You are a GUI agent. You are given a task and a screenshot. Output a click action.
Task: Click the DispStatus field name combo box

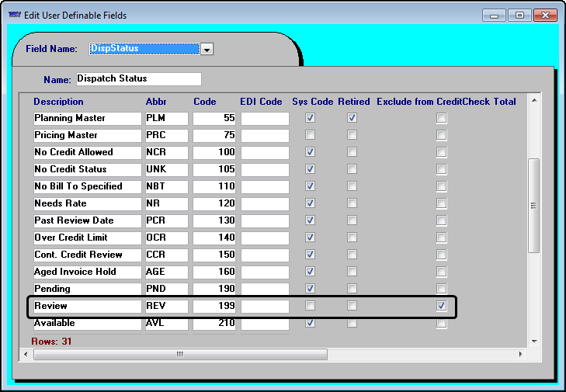pos(144,49)
